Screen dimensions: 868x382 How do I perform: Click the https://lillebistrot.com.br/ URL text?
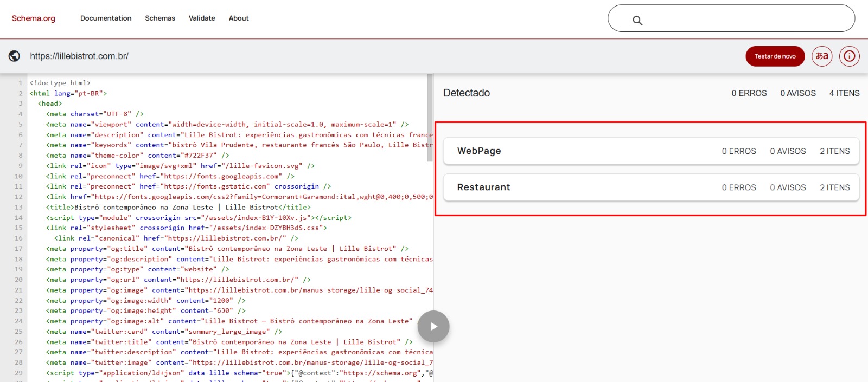(x=79, y=56)
